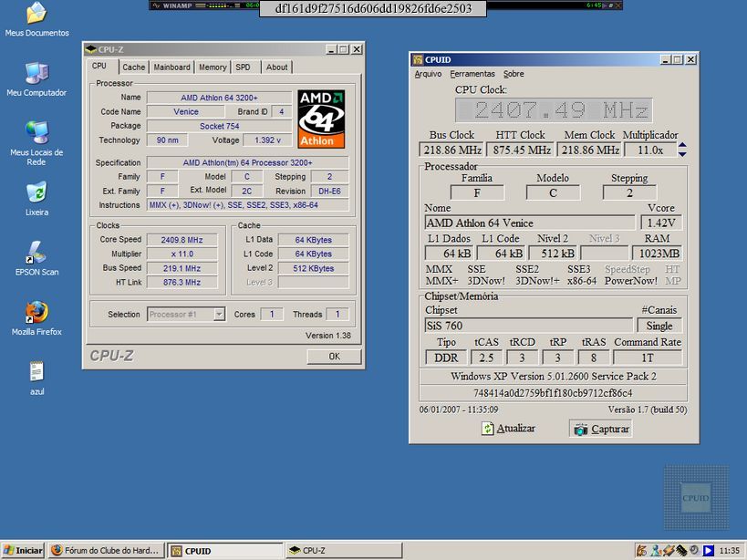Open the Lixeira recycle bin icon
The image size is (747, 560).
pyautogui.click(x=36, y=192)
